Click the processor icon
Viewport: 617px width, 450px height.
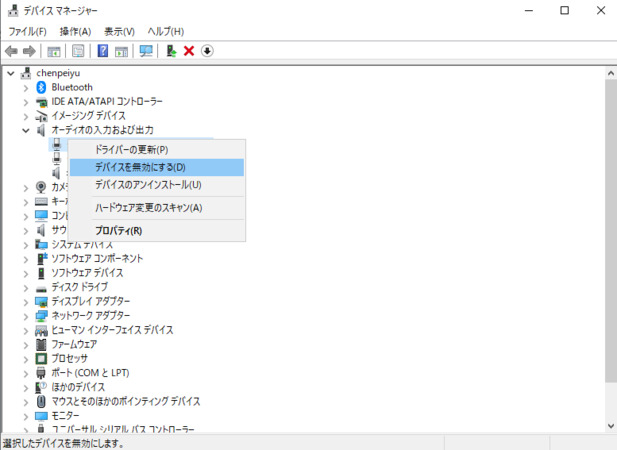click(x=41, y=359)
